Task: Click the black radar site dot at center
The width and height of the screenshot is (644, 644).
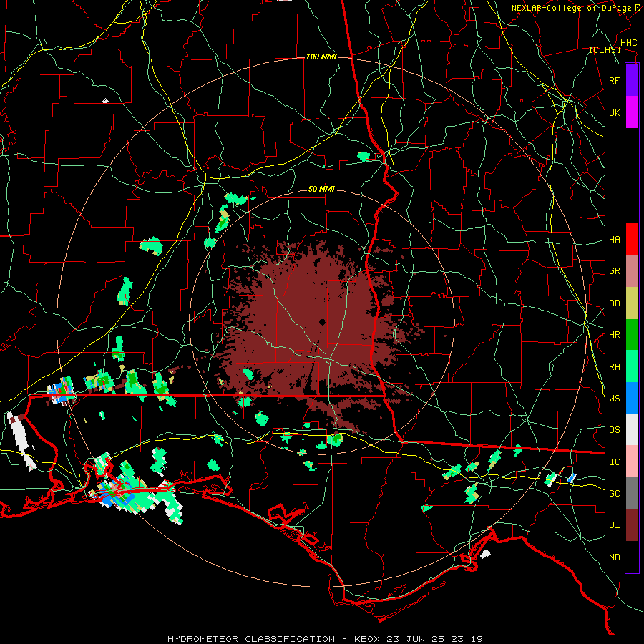Action: pyautogui.click(x=322, y=322)
